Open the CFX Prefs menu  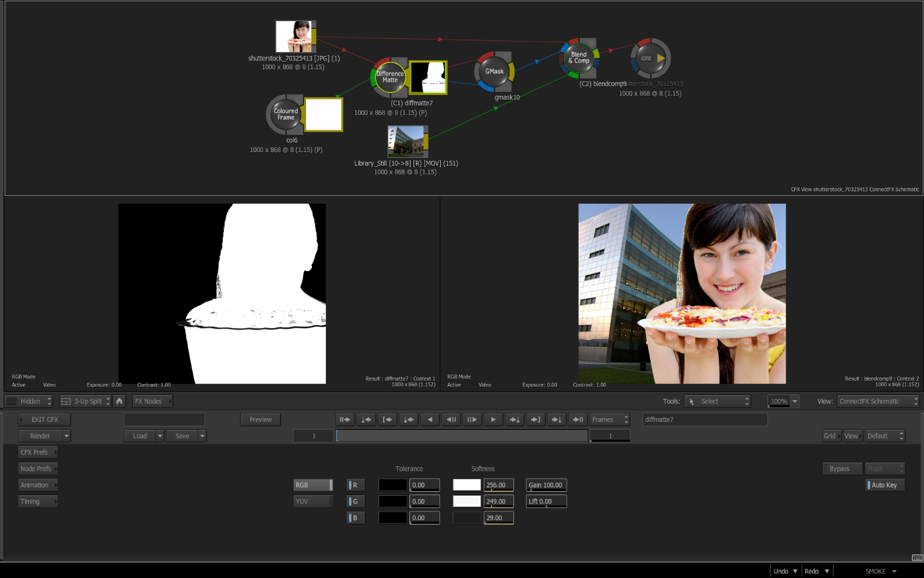(x=38, y=453)
